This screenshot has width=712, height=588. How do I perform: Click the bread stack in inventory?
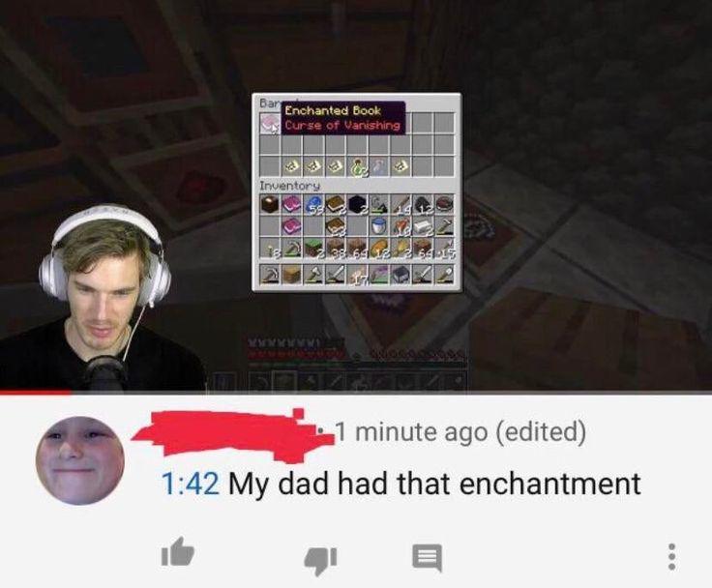coord(378,248)
